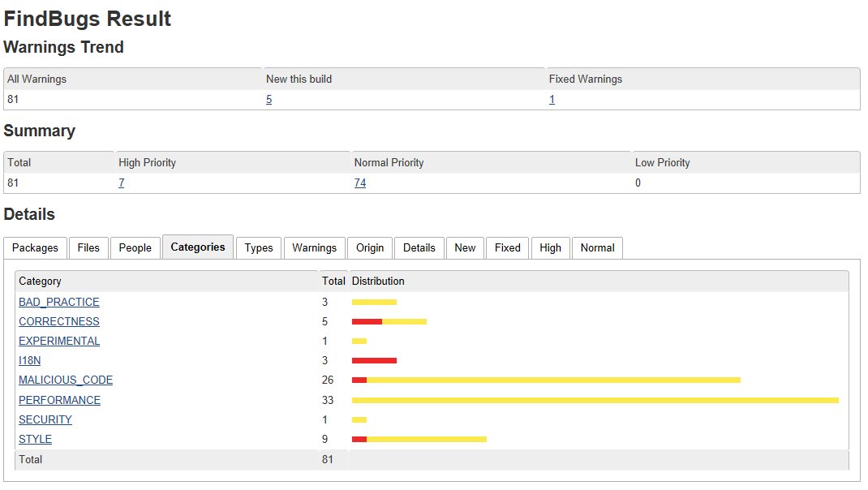Screen dimensions: 868x490
Task: Click the Total column header in Details
Action: [333, 282]
